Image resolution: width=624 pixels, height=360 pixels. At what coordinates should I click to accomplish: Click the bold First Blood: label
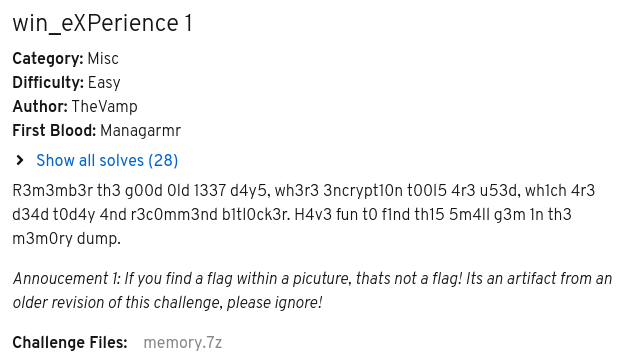click(54, 130)
